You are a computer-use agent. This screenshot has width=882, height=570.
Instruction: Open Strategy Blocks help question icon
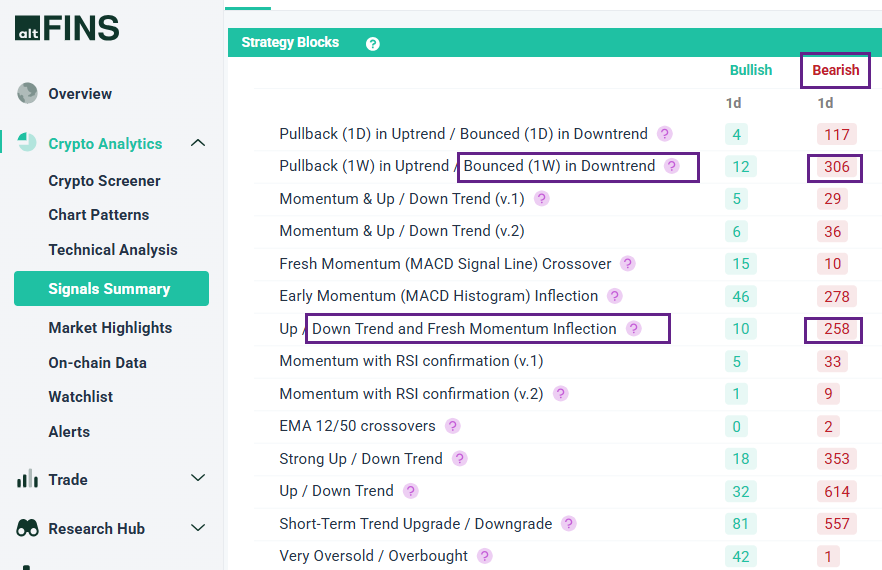coord(373,44)
